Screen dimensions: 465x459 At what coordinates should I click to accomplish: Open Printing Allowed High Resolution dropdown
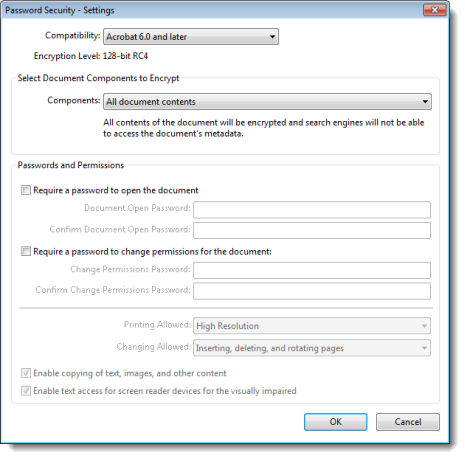point(312,326)
